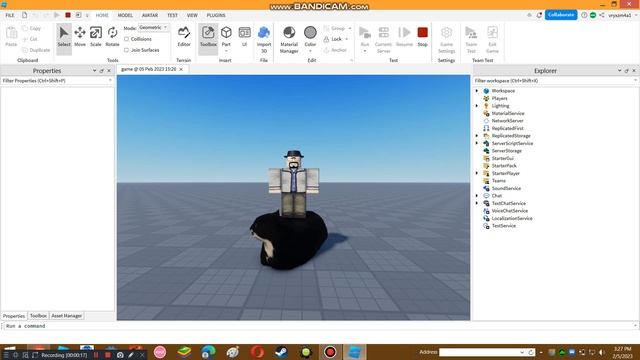The image size is (640, 360).
Task: Open the Mode Geometric dropdown
Action: (x=153, y=27)
